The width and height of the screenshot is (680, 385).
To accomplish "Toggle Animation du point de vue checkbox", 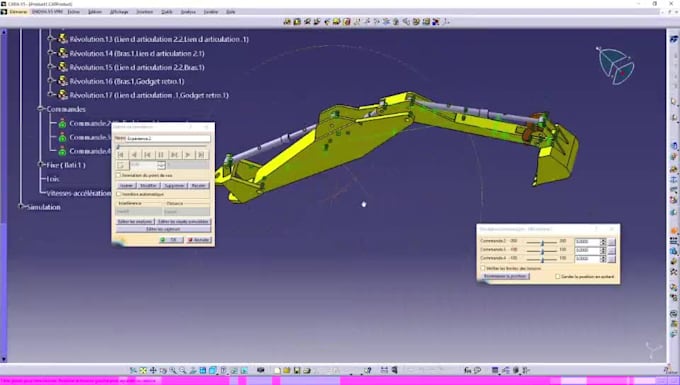I will coord(118,176).
